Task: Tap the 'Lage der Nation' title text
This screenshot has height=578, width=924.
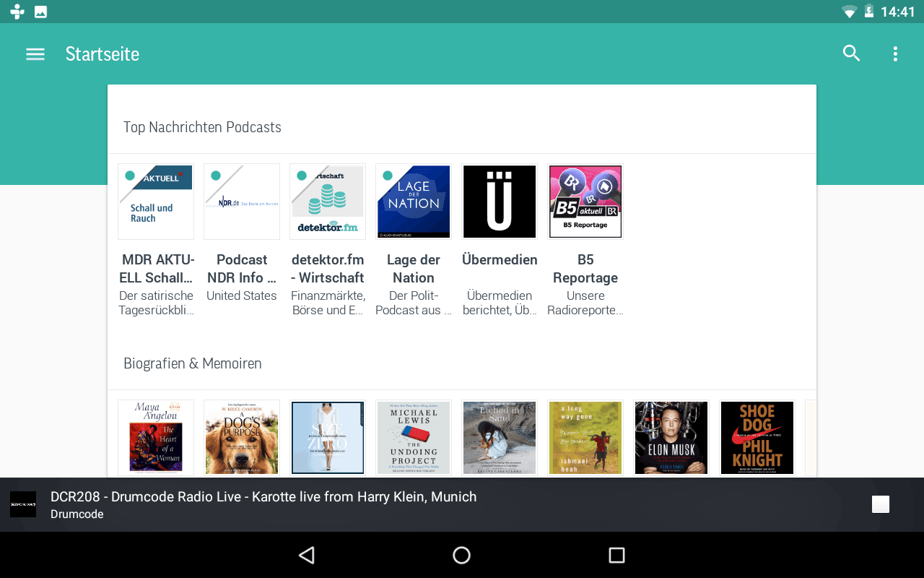Action: click(414, 269)
